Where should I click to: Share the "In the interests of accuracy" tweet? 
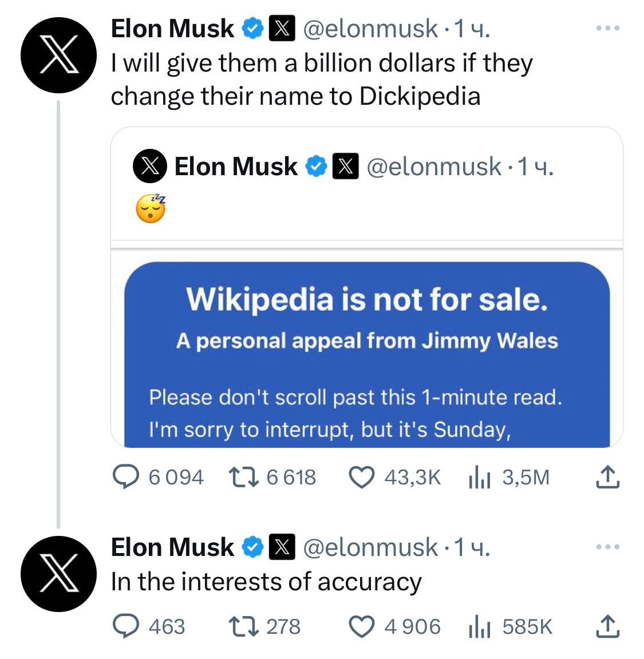tap(607, 626)
